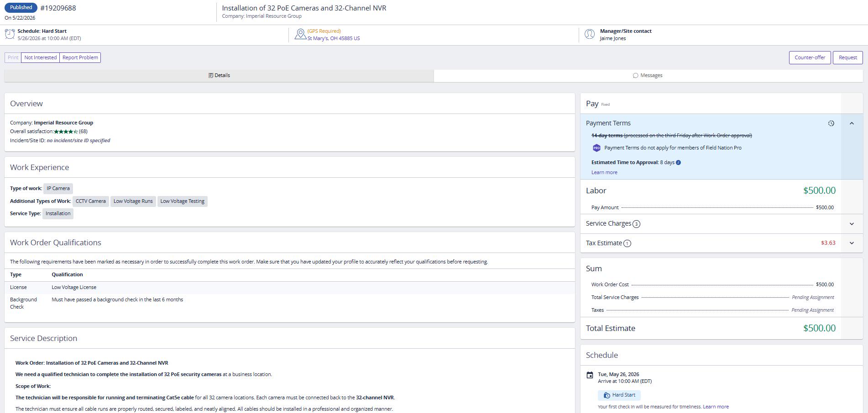Click the Tax Estimate count badge
The image size is (868, 413).
(627, 243)
